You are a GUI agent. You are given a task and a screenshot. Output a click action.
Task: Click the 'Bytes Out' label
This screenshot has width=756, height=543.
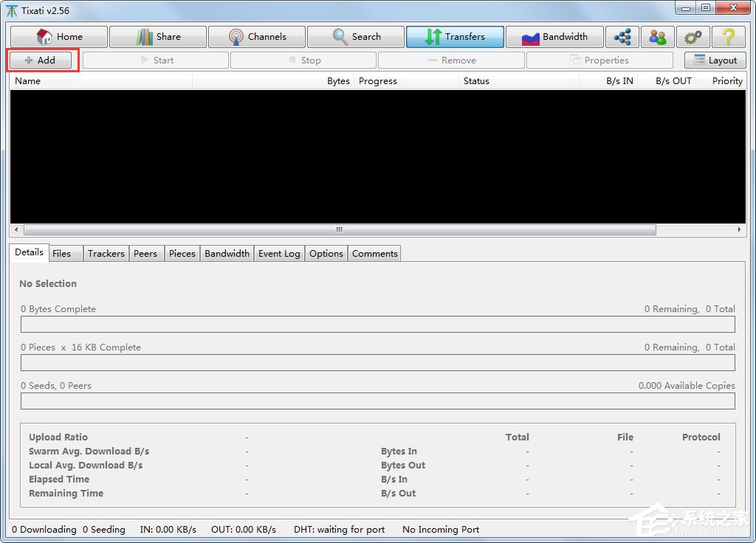pos(403,465)
